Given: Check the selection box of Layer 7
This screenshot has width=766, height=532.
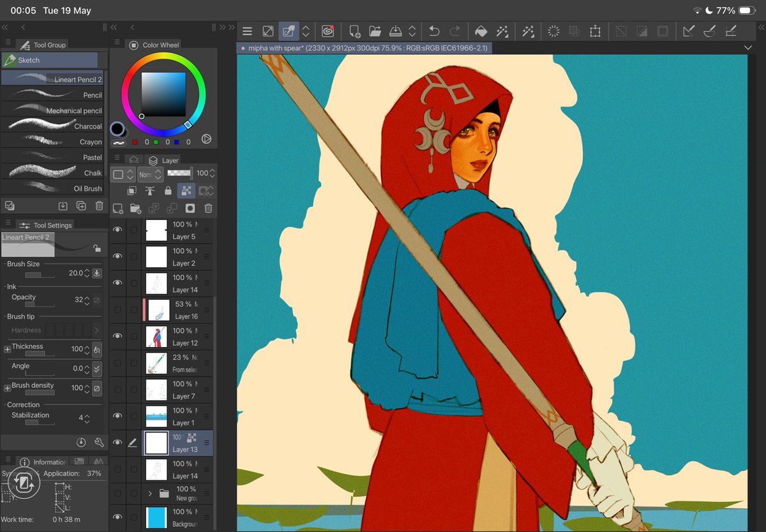Looking at the screenshot, I should coord(133,389).
